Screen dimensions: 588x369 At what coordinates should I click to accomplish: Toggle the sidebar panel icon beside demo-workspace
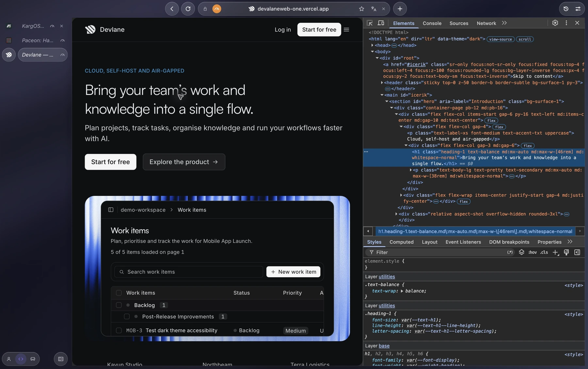111,210
